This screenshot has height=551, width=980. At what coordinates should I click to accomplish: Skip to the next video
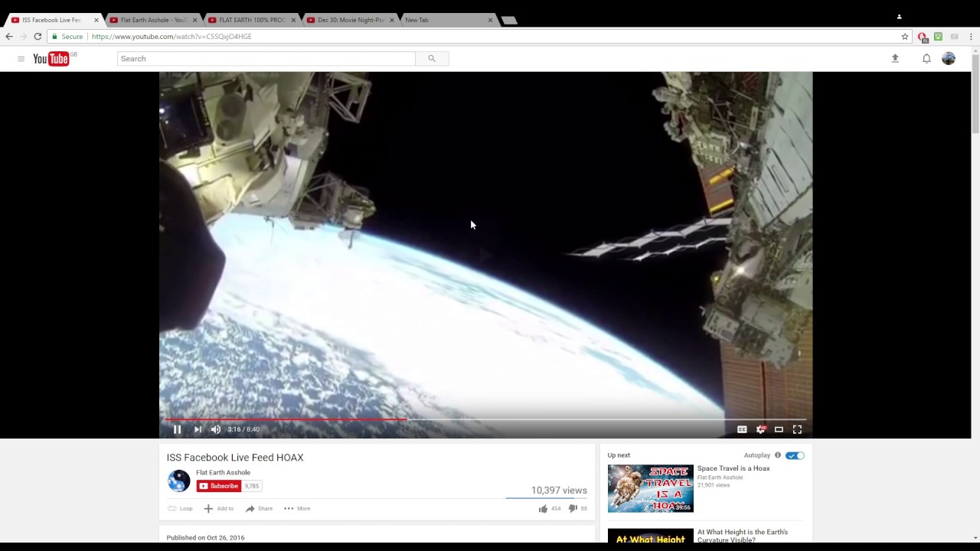pyautogui.click(x=198, y=429)
